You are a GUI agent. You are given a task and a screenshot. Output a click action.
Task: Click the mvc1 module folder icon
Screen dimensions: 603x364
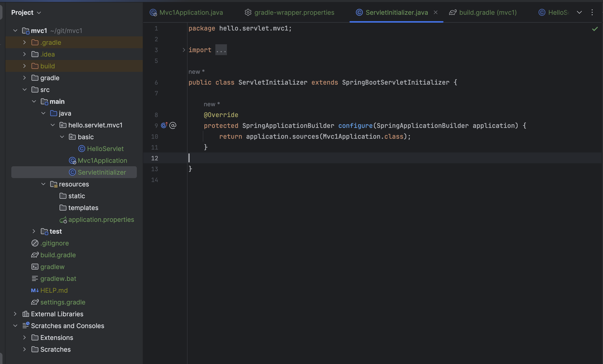point(26,31)
